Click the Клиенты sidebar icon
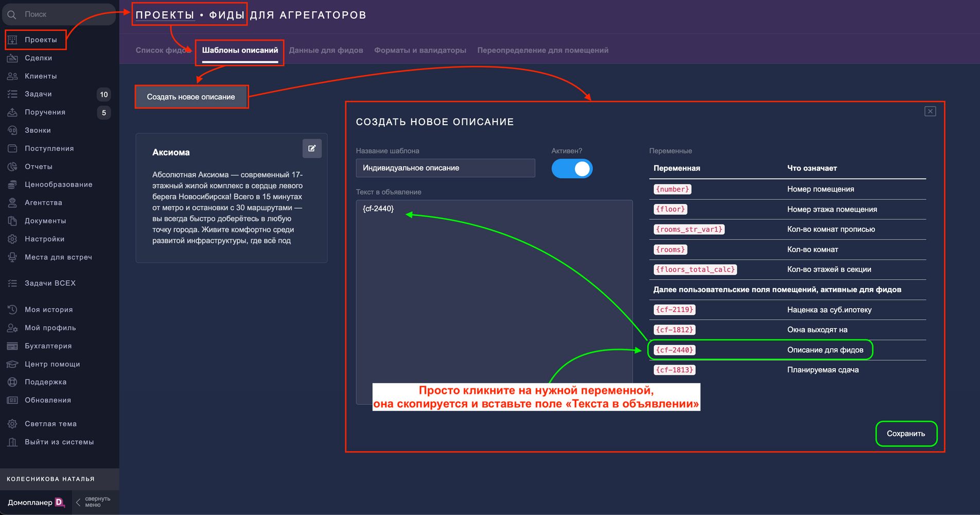 coord(12,76)
